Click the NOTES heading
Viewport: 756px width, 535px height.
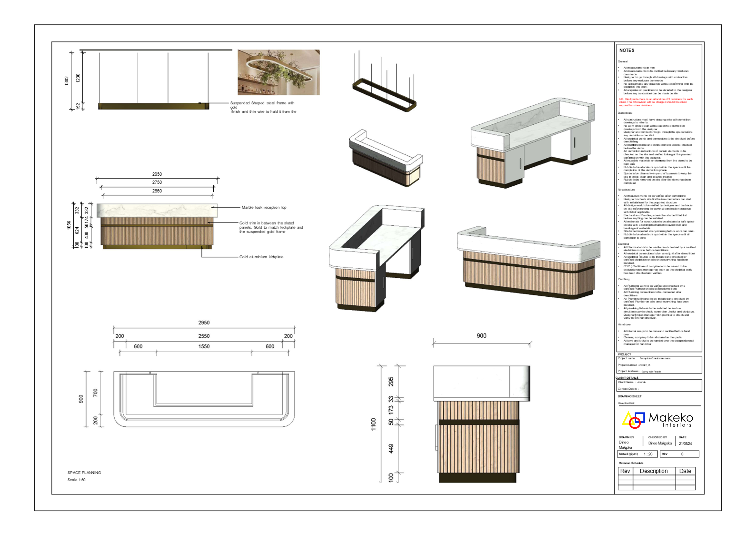pos(627,50)
